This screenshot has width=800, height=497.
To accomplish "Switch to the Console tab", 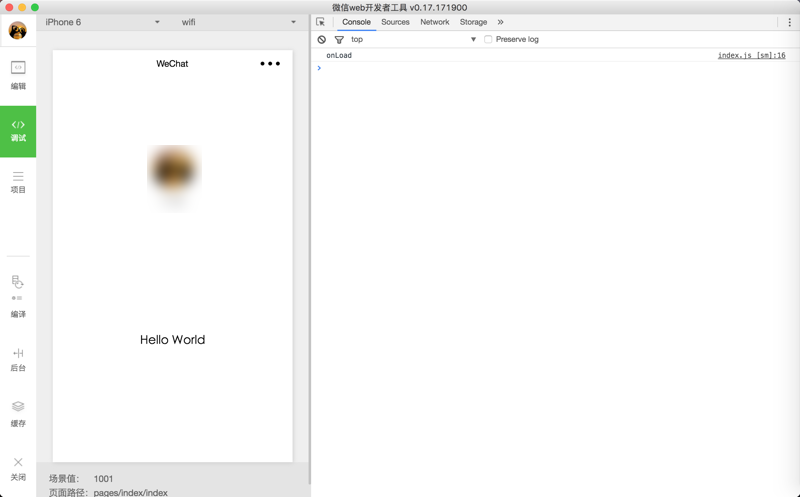I will point(356,22).
